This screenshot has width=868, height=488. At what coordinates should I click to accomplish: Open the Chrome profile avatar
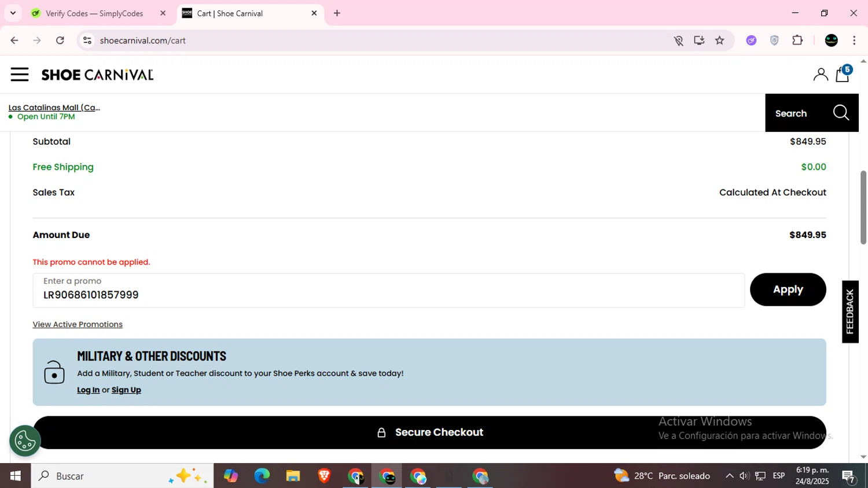click(x=831, y=41)
